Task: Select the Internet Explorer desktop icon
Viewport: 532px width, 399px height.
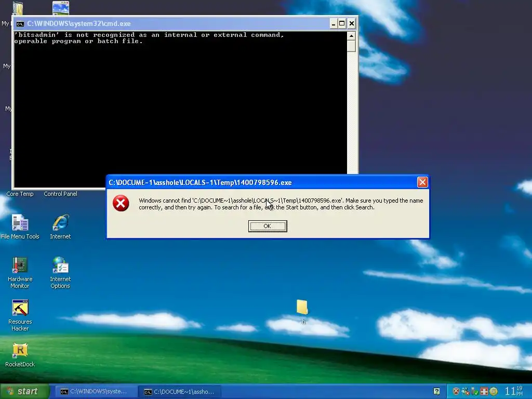Action: click(x=60, y=227)
